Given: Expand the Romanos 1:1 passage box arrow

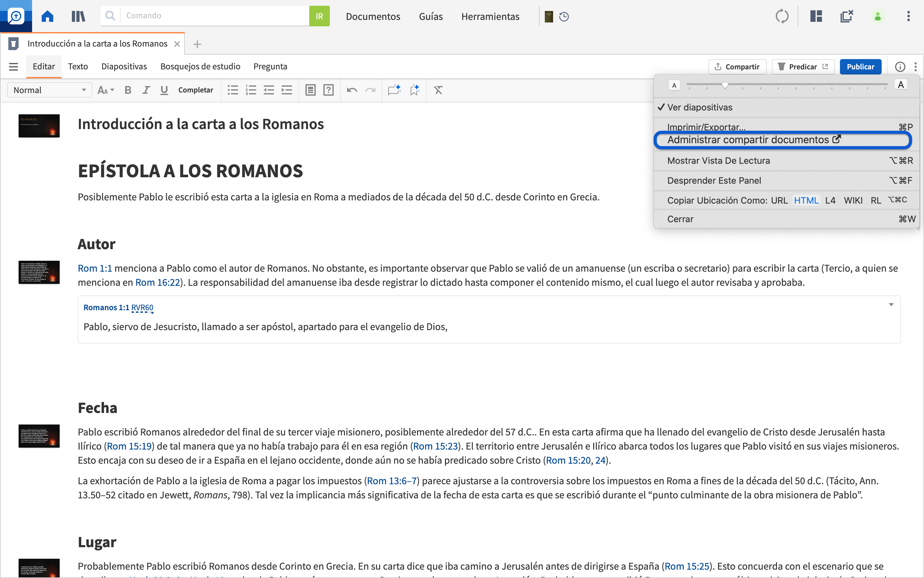Looking at the screenshot, I should pos(891,305).
